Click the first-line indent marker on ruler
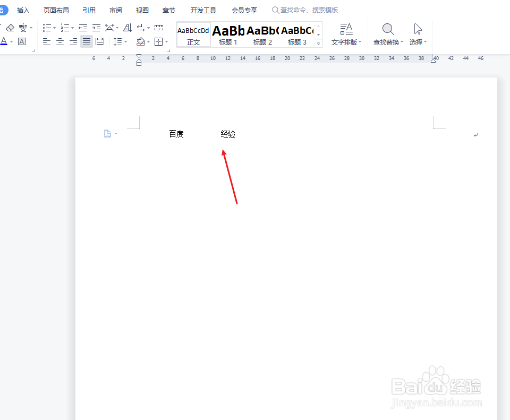Image resolution: width=510 pixels, height=420 pixels. [x=139, y=56]
